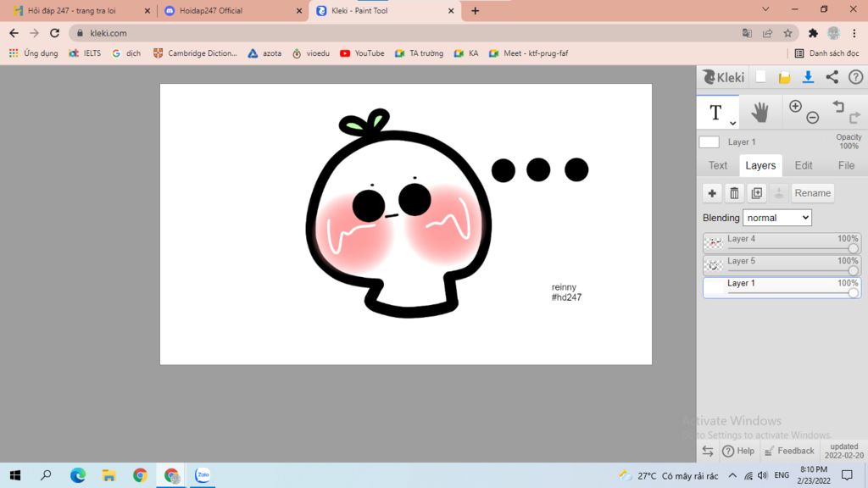Translate this page icon in address bar

click(747, 33)
